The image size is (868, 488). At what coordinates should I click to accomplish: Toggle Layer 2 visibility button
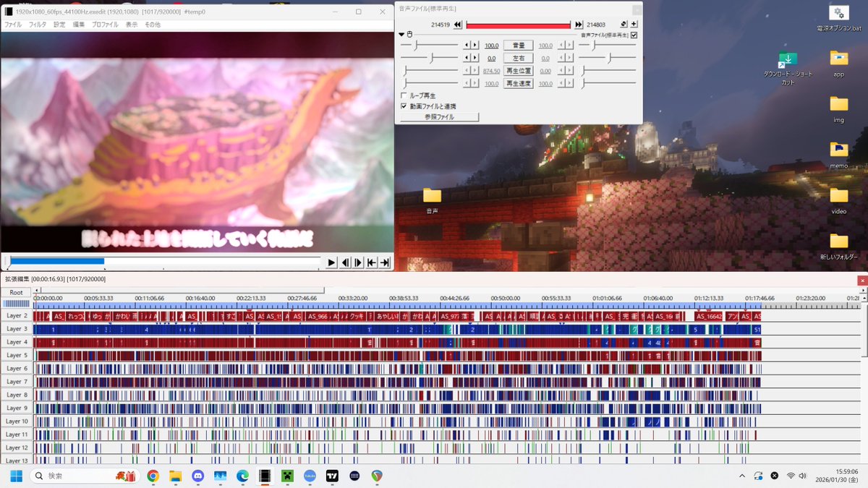[x=16, y=316]
